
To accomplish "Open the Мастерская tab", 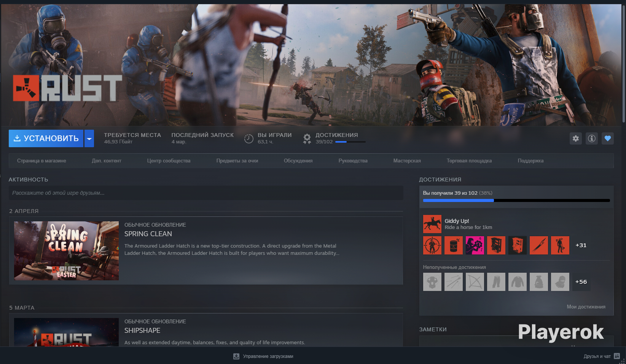I will [407, 161].
